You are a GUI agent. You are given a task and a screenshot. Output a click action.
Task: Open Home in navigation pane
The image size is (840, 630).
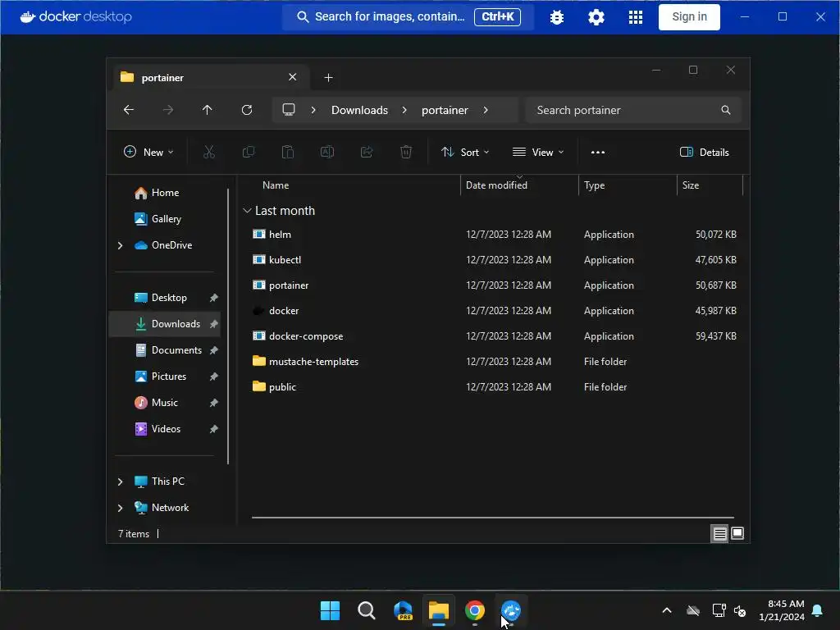[x=164, y=193]
